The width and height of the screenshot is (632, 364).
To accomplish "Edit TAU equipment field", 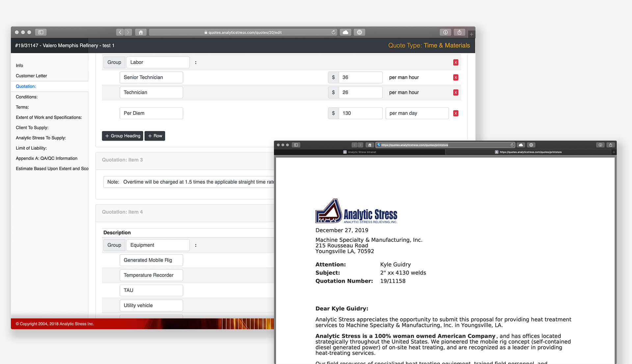I will click(x=151, y=291).
